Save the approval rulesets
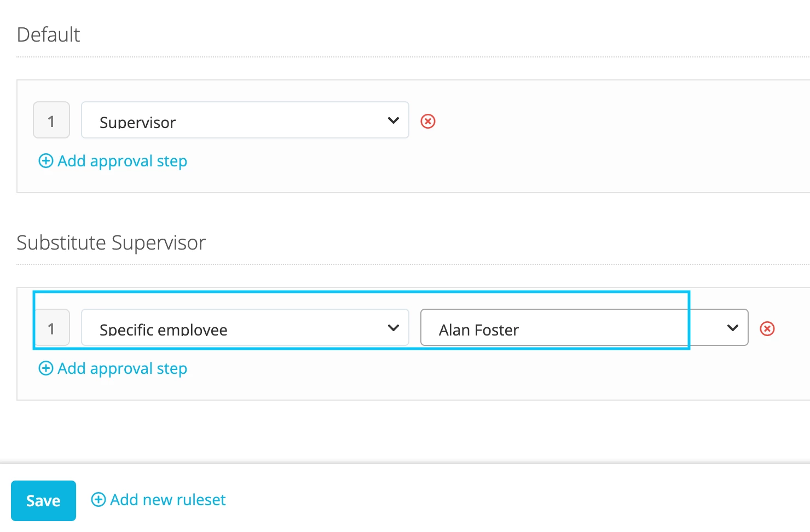This screenshot has width=810, height=532. (43, 500)
